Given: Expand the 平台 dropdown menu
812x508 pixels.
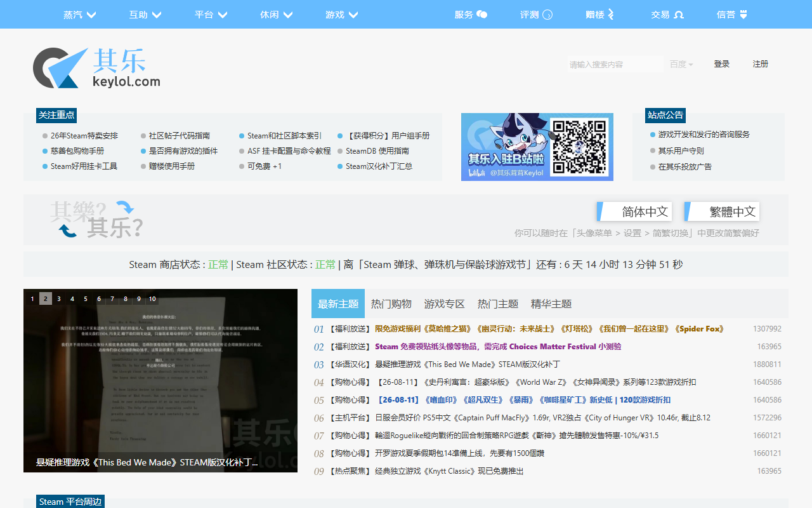Looking at the screenshot, I should [x=211, y=15].
